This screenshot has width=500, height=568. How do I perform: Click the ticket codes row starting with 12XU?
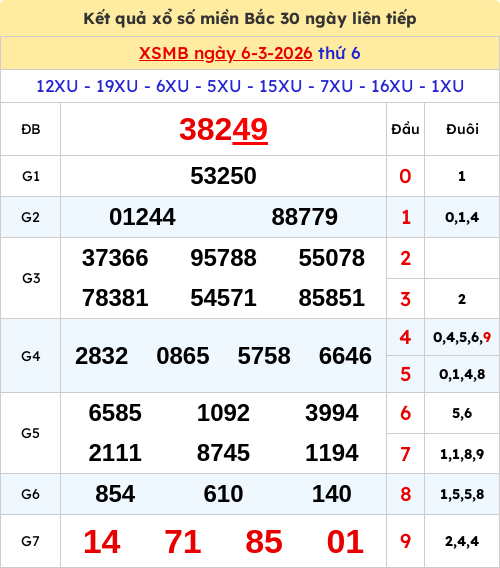click(250, 86)
